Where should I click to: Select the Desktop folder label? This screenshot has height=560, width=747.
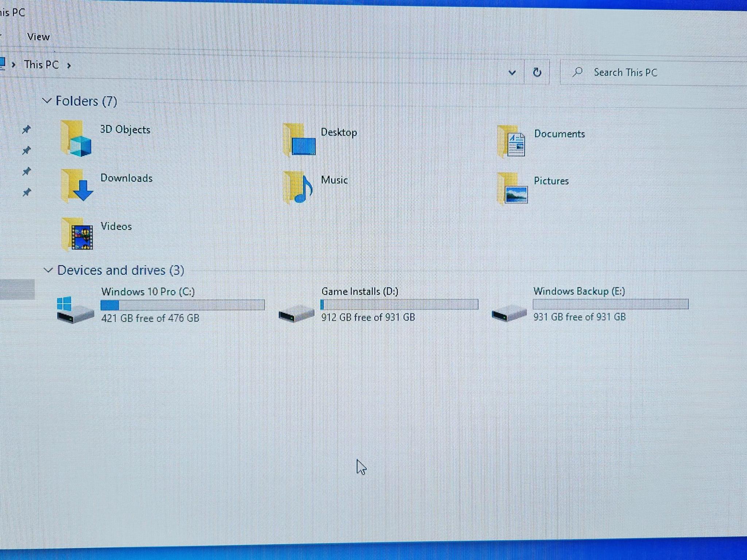tap(339, 132)
